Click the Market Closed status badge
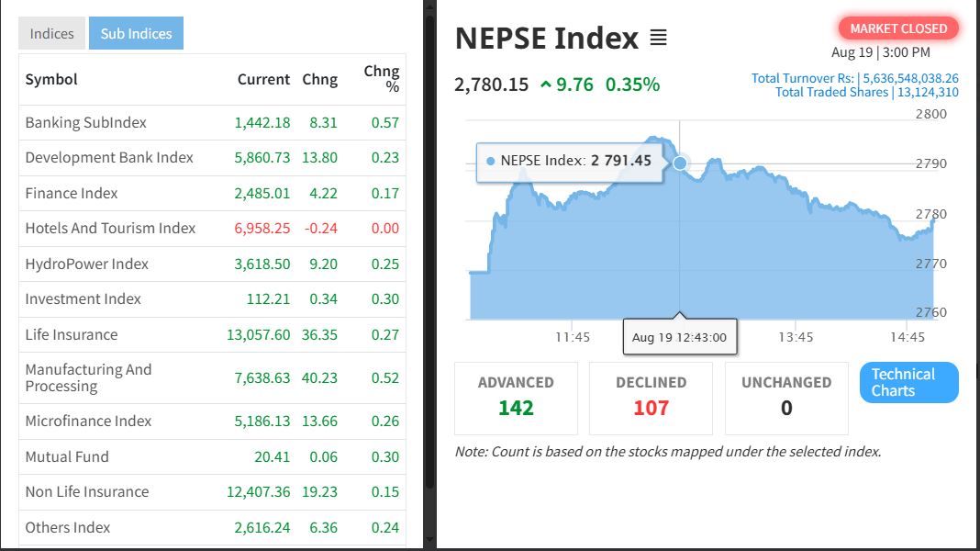Viewport: 980px width, 551px height. (898, 28)
